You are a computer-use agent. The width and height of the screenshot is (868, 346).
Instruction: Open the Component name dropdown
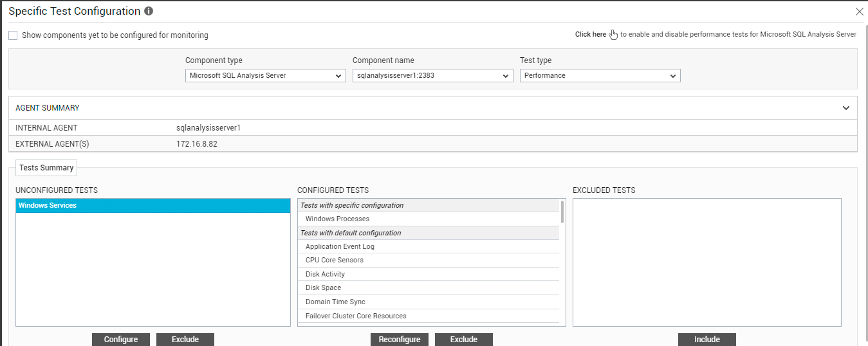click(433, 76)
